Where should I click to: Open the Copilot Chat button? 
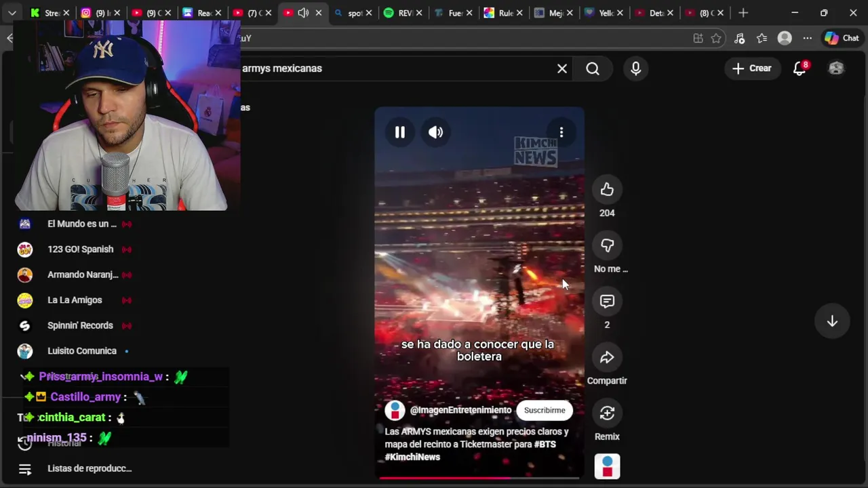click(842, 39)
